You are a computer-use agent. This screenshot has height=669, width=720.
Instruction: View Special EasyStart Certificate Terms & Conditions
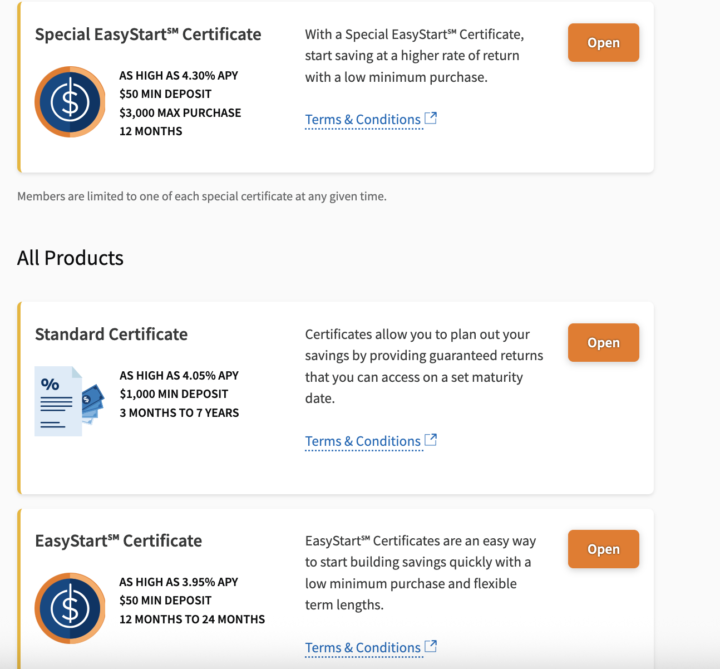[363, 119]
